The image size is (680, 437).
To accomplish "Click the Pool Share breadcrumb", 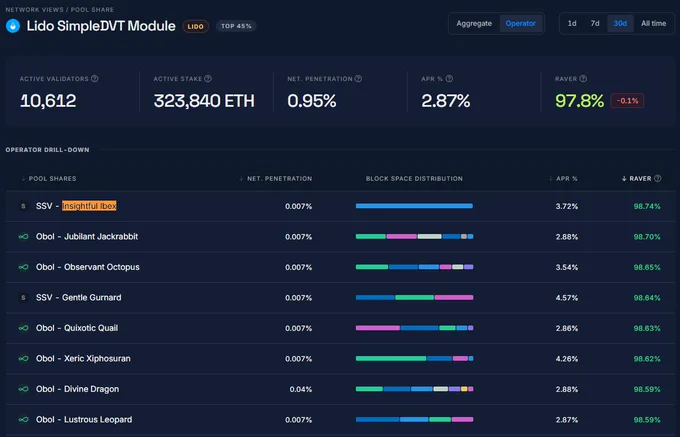I will coord(92,9).
